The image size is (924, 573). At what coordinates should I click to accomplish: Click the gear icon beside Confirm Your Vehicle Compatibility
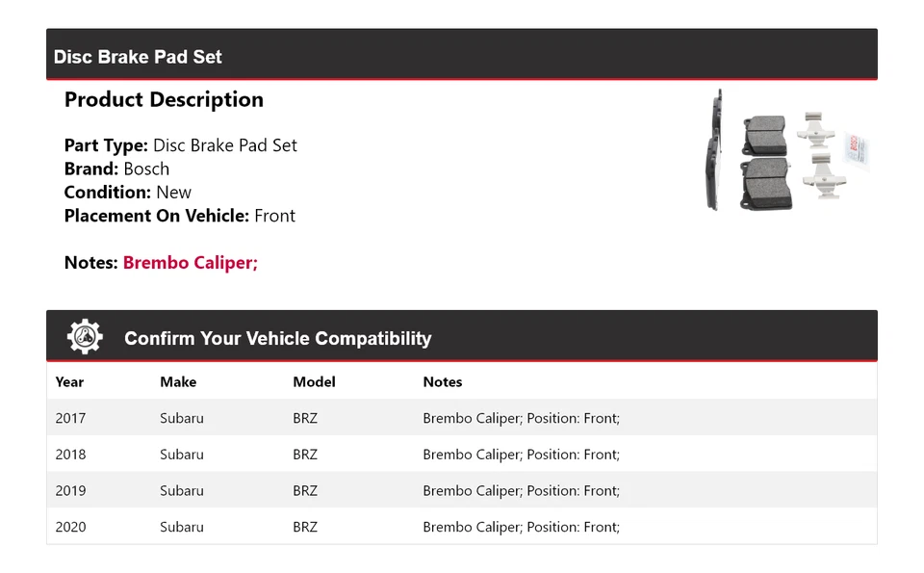click(85, 337)
